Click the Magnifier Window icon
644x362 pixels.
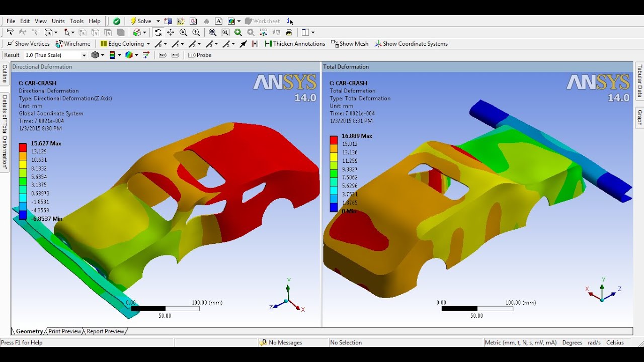[225, 32]
